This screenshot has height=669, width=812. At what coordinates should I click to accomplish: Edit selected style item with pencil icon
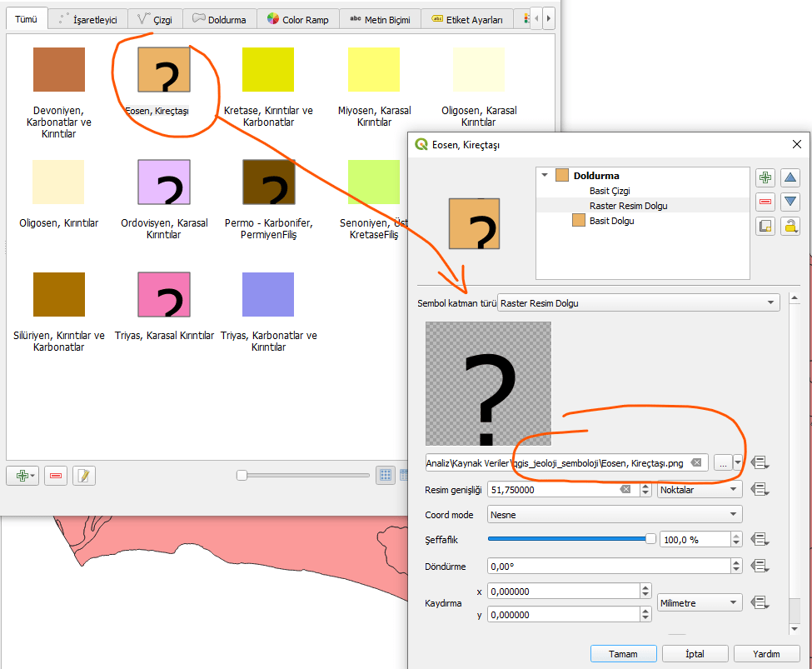[84, 475]
